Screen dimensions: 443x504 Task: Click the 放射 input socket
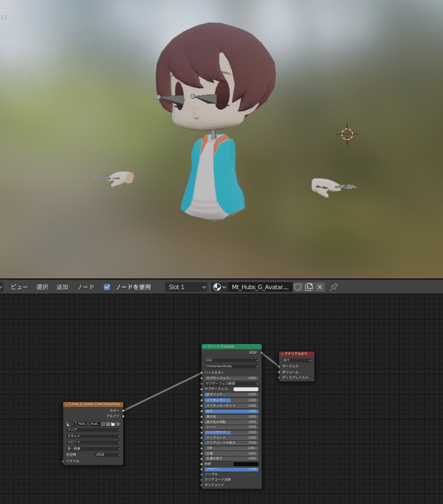(x=202, y=464)
